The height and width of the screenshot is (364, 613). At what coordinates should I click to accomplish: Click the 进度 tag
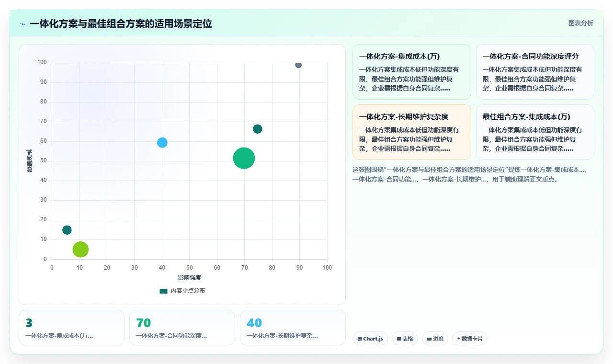click(435, 339)
